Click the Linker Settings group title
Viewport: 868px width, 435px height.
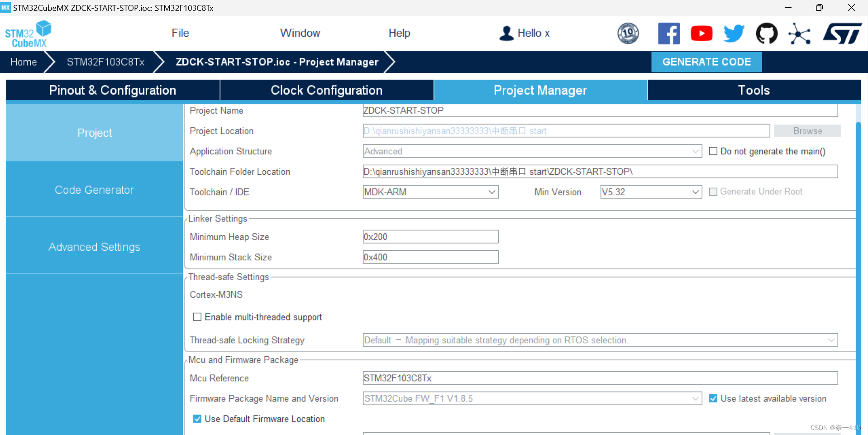tap(218, 219)
